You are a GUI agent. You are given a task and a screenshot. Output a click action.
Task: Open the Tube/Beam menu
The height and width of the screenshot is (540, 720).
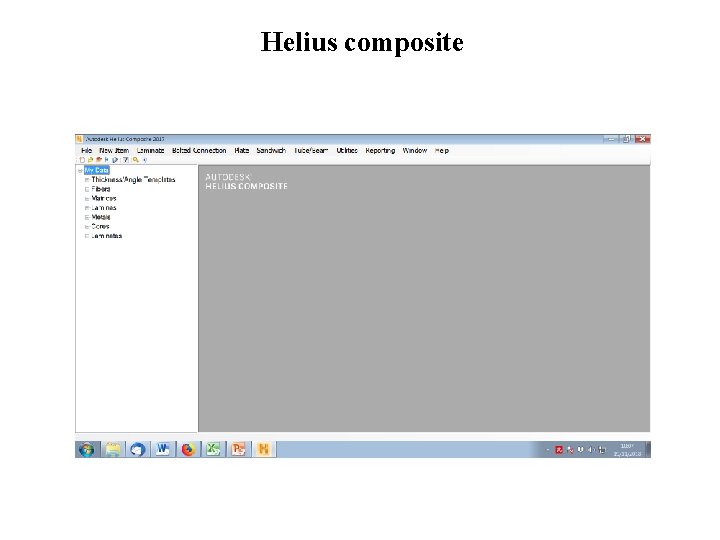pyautogui.click(x=311, y=151)
